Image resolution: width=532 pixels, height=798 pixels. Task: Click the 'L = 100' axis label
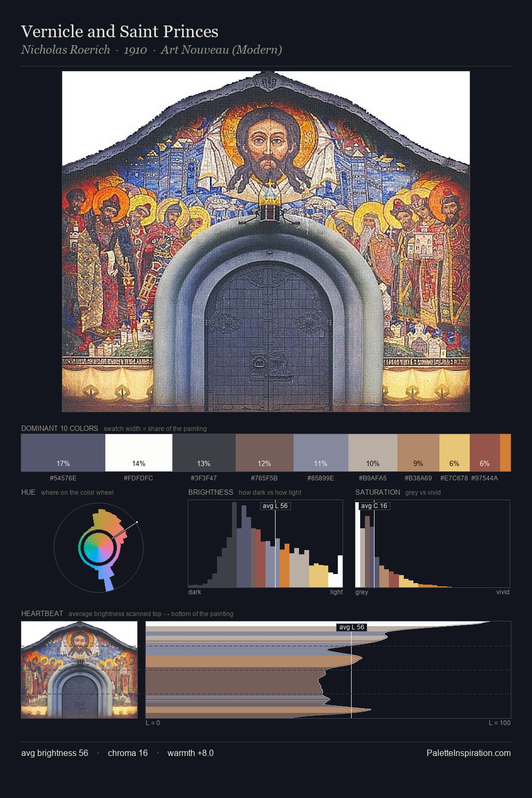coord(500,723)
